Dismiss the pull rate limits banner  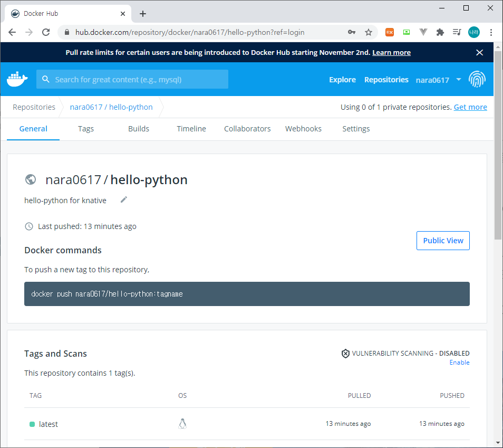tap(479, 52)
